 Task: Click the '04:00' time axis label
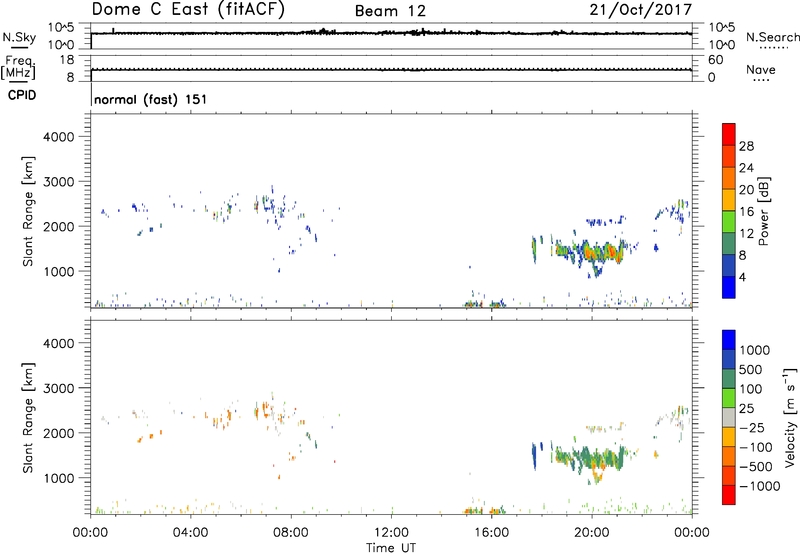pyautogui.click(x=190, y=533)
